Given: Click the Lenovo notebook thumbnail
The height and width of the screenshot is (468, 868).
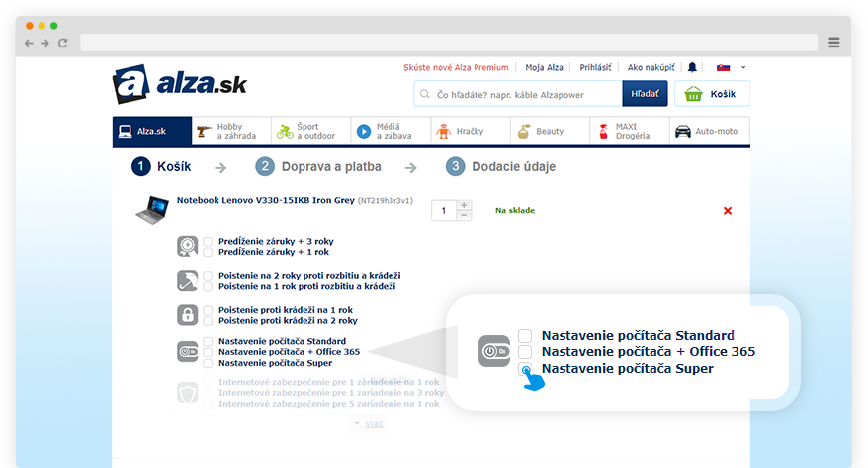Looking at the screenshot, I should pos(152,210).
